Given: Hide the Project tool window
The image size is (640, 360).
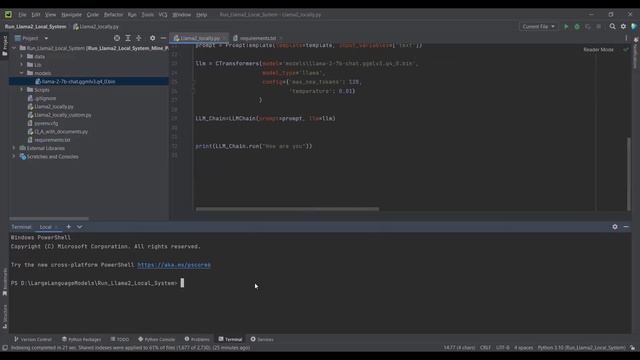Looking at the screenshot, I should [x=163, y=38].
